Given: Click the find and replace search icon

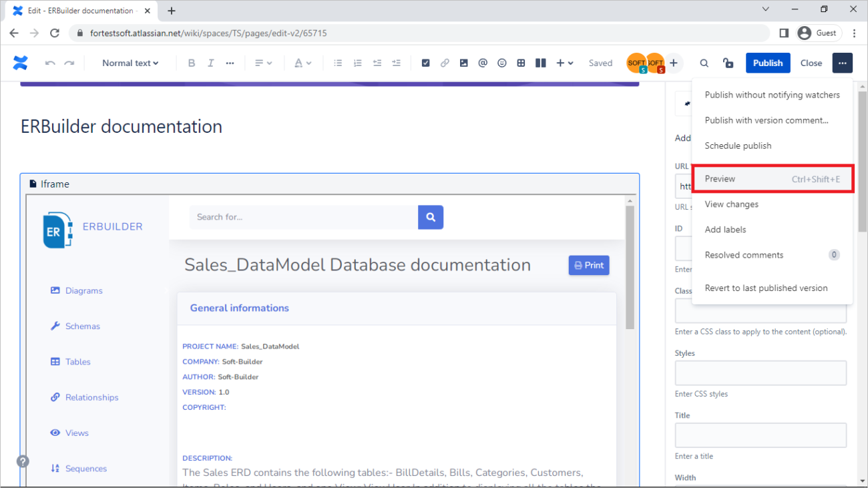Looking at the screenshot, I should coord(704,63).
